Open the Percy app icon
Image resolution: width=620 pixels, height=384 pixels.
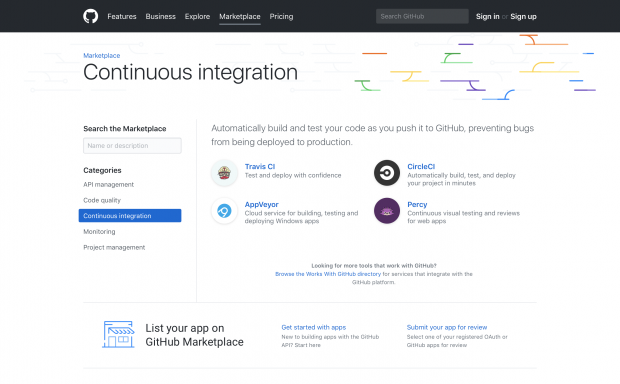387,211
